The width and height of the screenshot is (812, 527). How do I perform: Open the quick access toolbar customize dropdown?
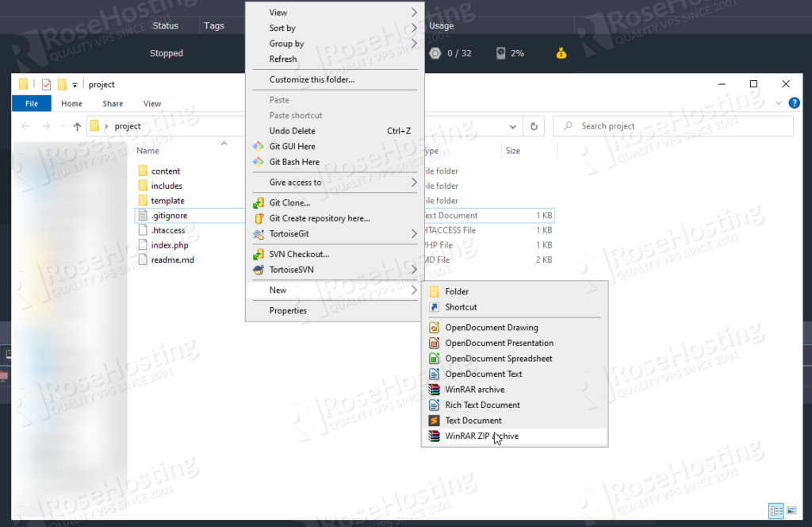tap(75, 85)
